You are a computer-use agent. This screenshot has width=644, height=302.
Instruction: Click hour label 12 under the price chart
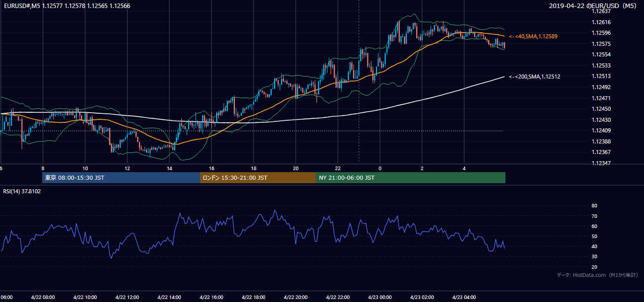pyautogui.click(x=127, y=168)
